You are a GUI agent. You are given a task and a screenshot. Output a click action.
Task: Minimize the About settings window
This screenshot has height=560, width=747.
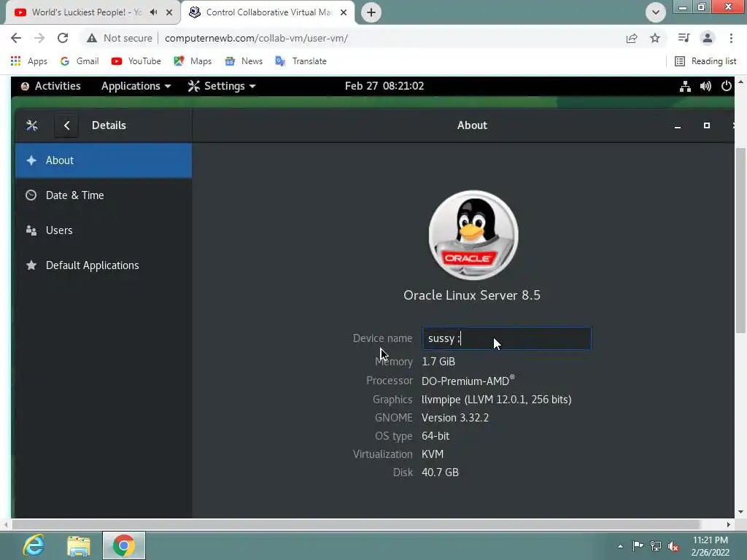pos(678,125)
